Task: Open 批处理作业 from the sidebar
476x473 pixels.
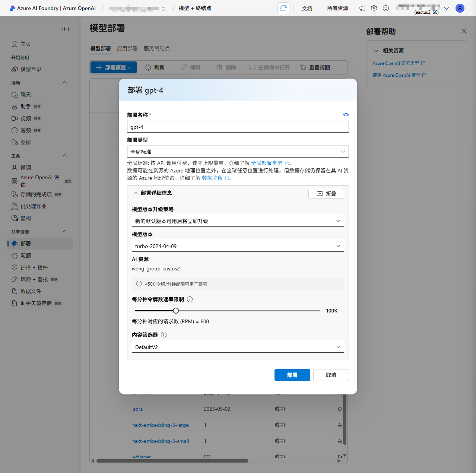Action: [x=32, y=206]
